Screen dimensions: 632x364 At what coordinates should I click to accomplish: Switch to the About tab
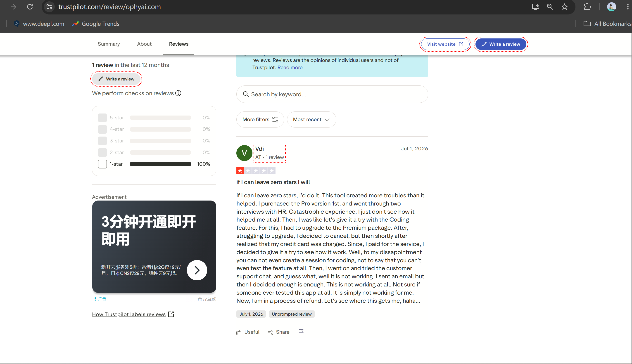pos(144,44)
